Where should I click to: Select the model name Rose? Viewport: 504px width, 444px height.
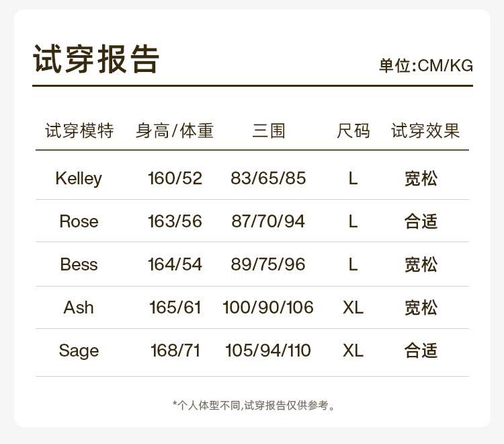(x=79, y=221)
